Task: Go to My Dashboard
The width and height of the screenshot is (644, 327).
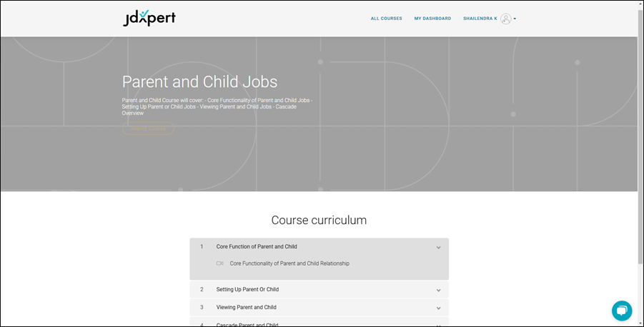Action: (432, 19)
